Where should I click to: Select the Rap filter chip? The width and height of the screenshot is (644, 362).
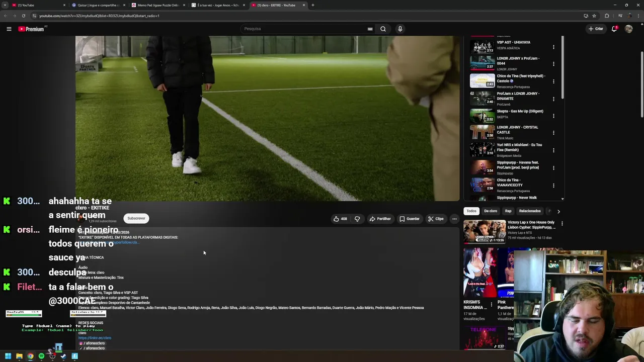(508, 211)
